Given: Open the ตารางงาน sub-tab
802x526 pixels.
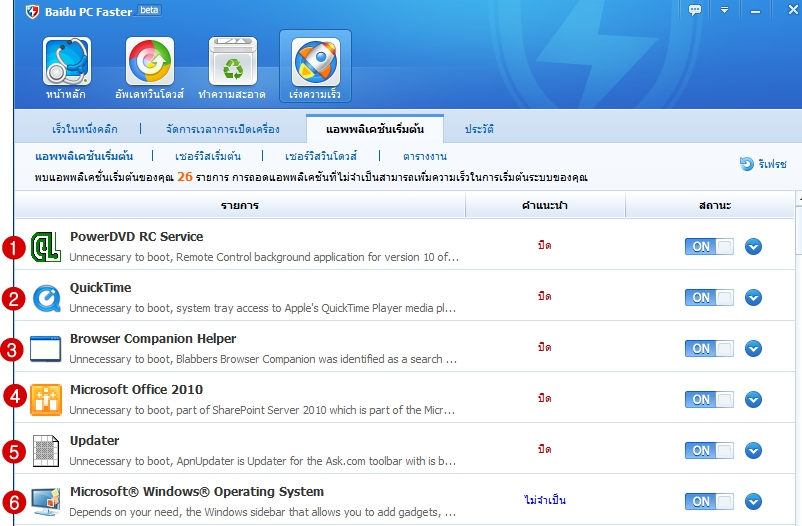Looking at the screenshot, I should tap(425, 156).
